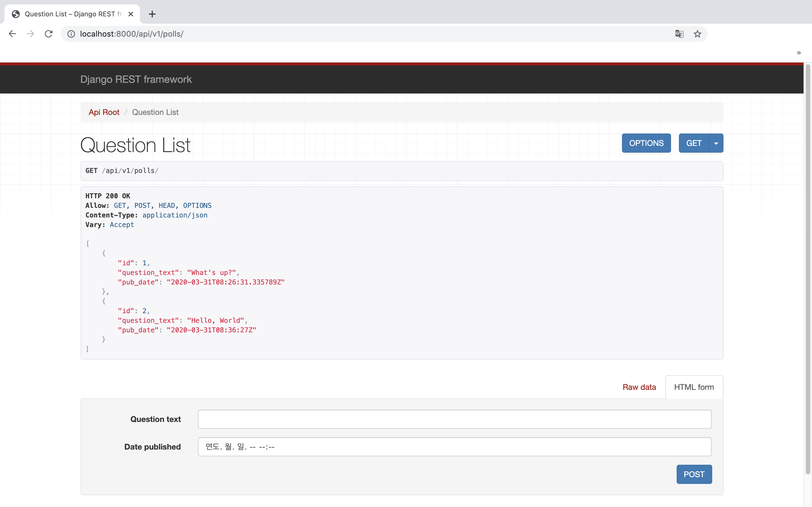Switch to the Raw data tab
Screen dimensions: 812x507
coord(639,387)
